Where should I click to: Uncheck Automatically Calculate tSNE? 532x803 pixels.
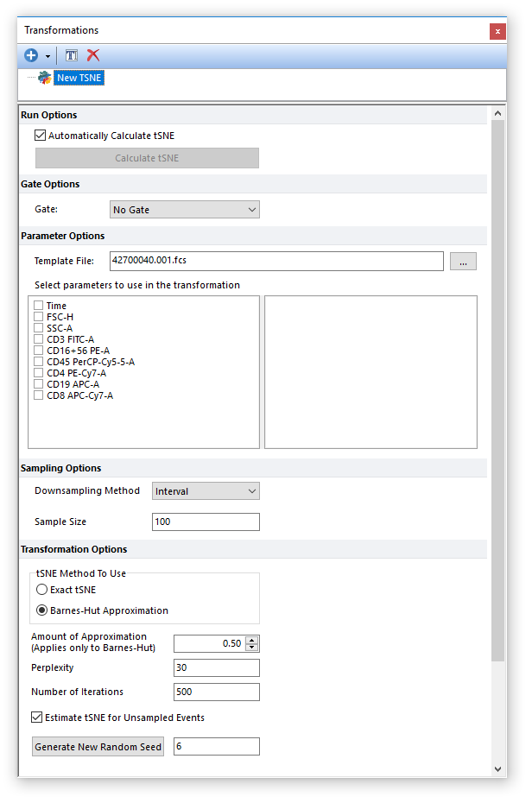pyautogui.click(x=40, y=136)
